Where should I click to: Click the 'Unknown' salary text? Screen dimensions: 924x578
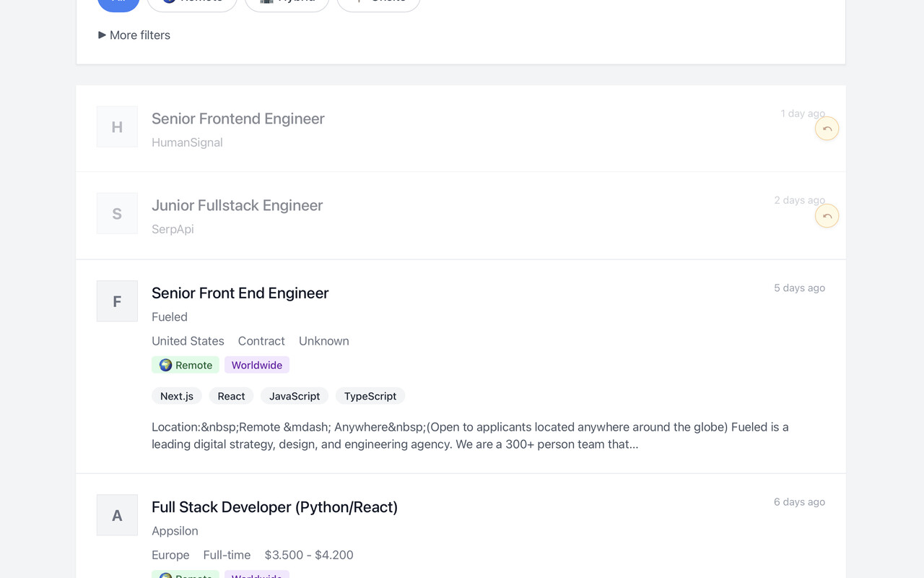(x=324, y=341)
